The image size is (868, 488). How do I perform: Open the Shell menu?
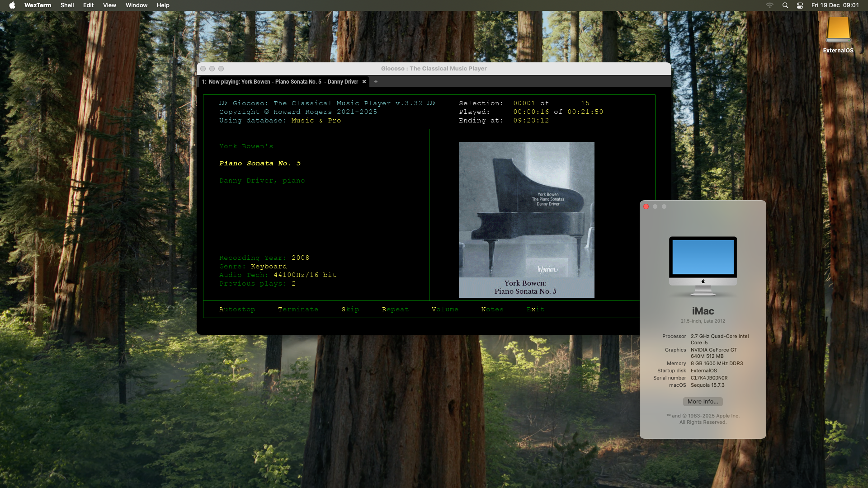pyautogui.click(x=67, y=5)
